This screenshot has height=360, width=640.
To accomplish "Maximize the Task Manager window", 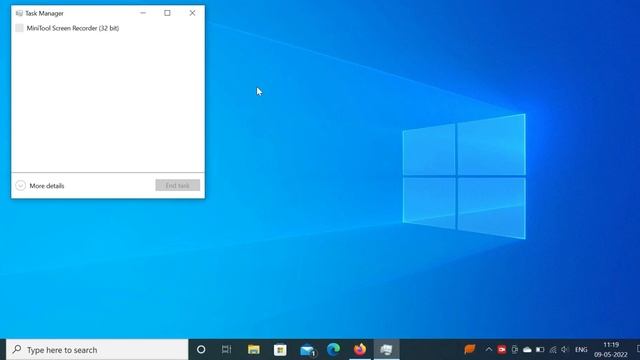I will (167, 13).
